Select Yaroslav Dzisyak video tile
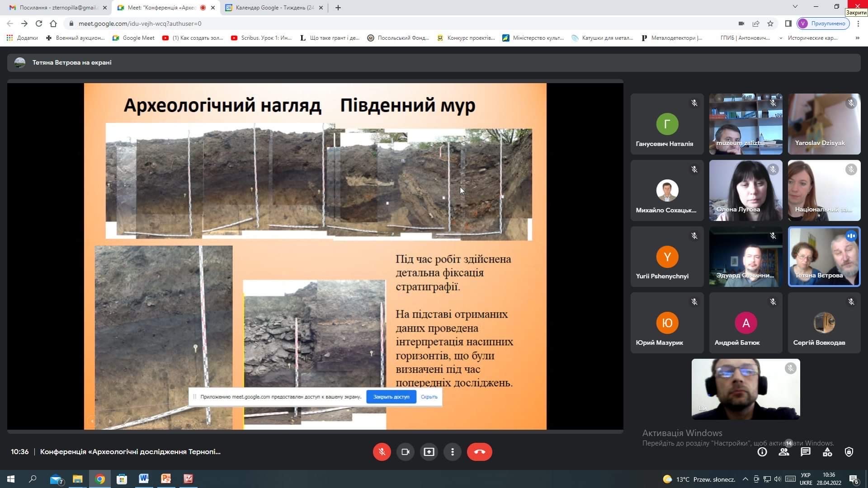 click(x=824, y=124)
